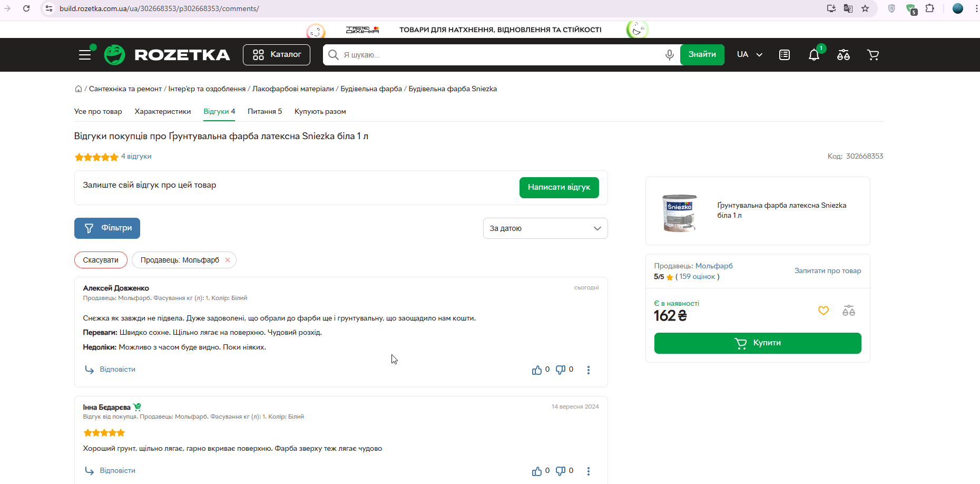The height and width of the screenshot is (484, 980).
Task: Click the browser forward arrow
Action: (x=7, y=8)
